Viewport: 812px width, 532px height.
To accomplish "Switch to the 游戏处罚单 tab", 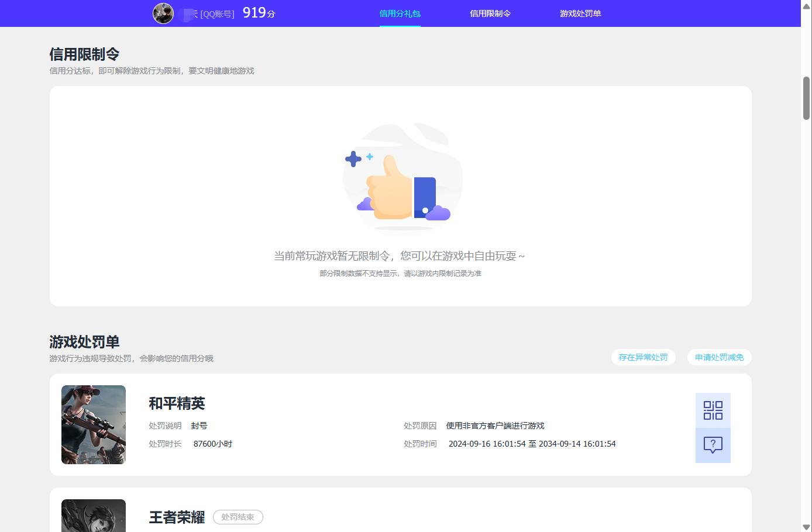I will 580,13.
